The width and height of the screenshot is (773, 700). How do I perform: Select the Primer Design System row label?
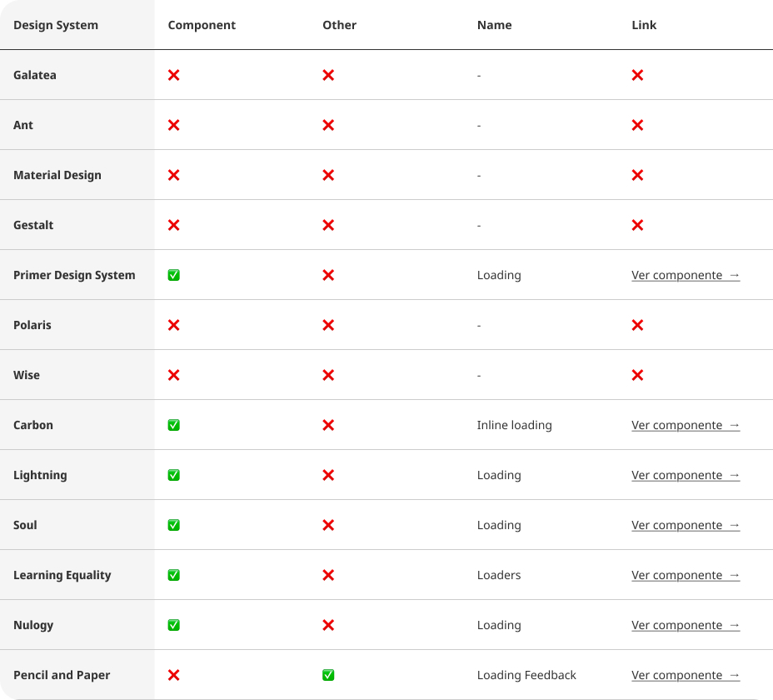click(x=74, y=275)
